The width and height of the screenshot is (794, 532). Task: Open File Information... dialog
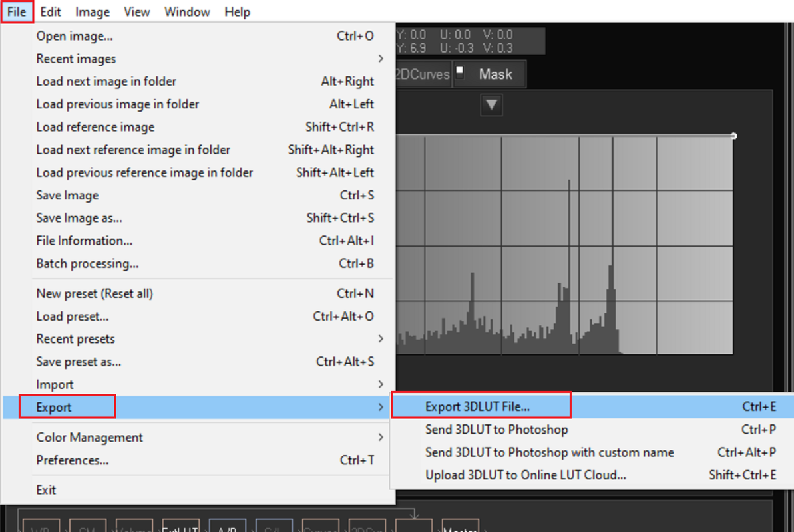tap(198, 241)
